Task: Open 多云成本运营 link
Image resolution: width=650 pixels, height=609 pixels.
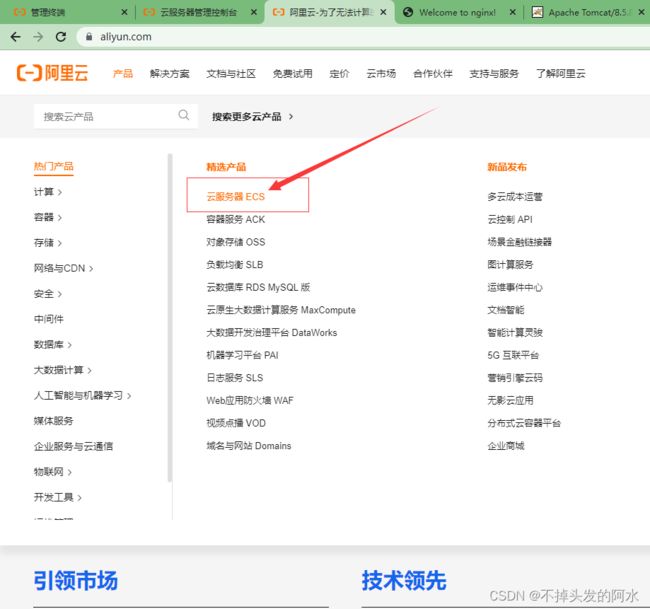Action: point(515,197)
